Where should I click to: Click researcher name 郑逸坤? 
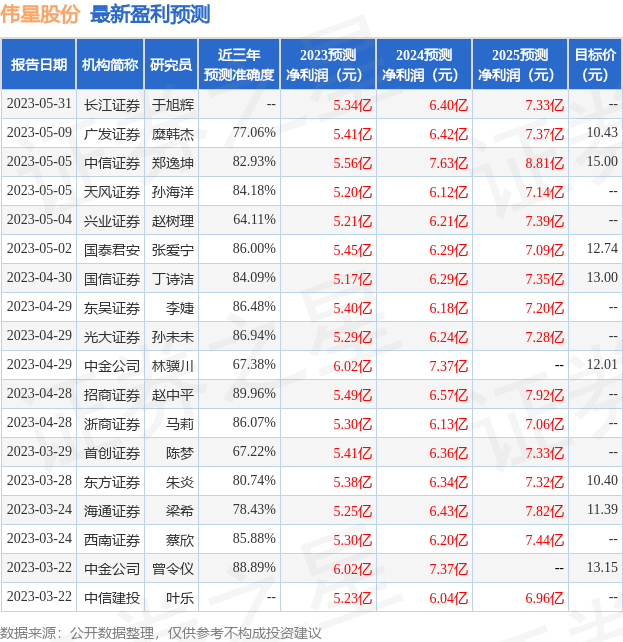click(x=172, y=163)
